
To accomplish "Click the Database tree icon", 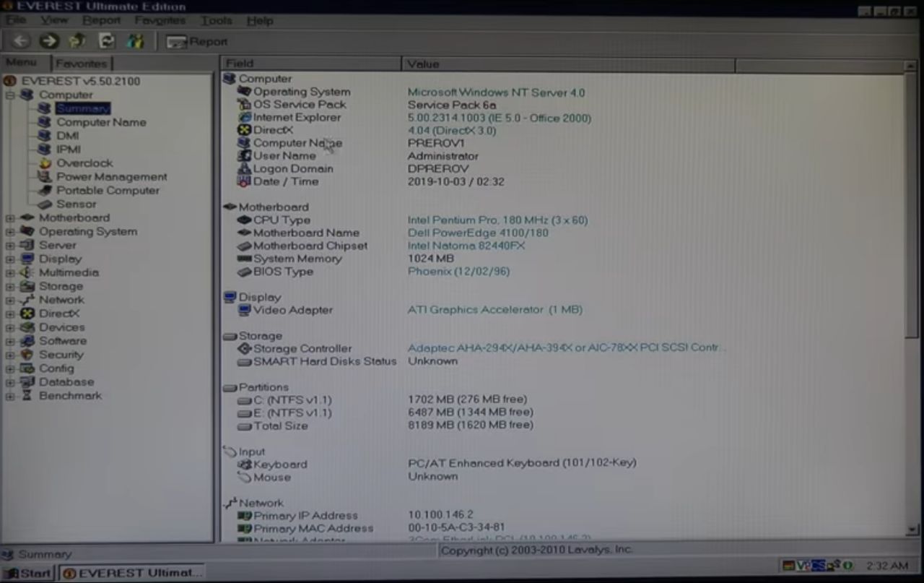I will pos(27,382).
